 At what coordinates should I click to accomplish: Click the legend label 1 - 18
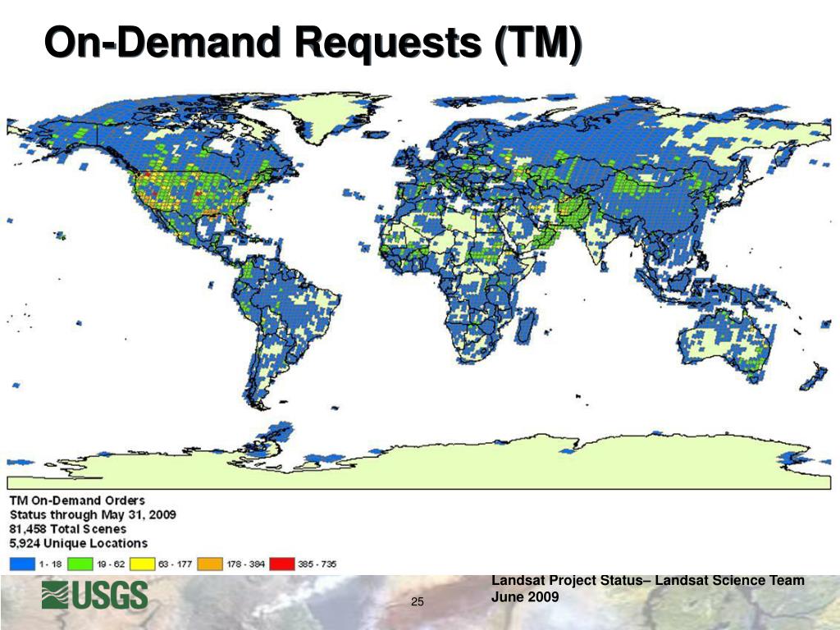pyautogui.click(x=50, y=564)
